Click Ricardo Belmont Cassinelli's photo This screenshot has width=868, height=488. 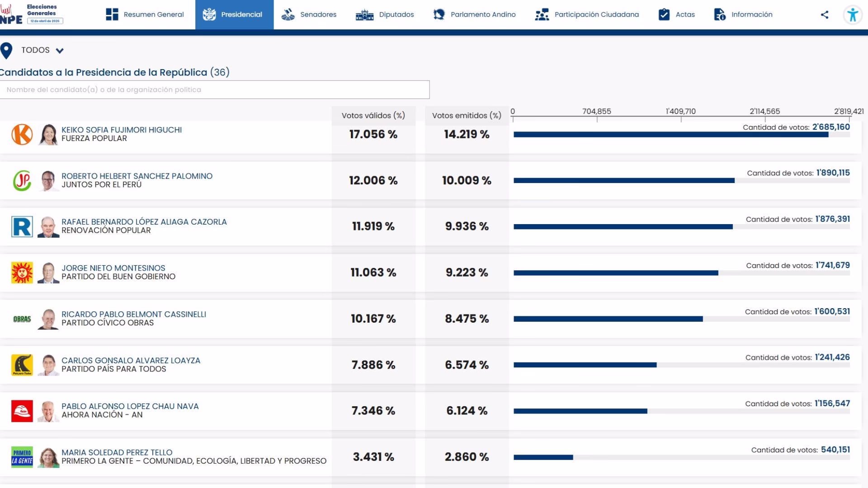[x=48, y=319]
